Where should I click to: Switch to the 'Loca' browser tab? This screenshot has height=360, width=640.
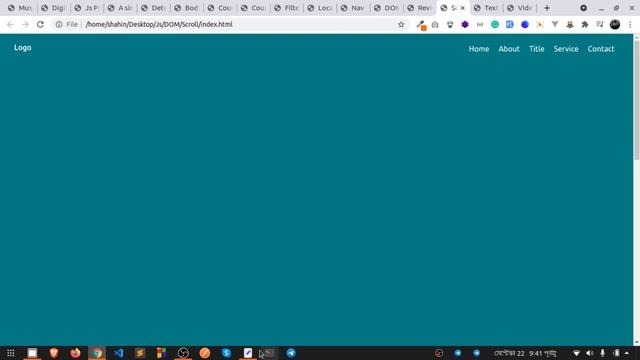click(x=320, y=8)
